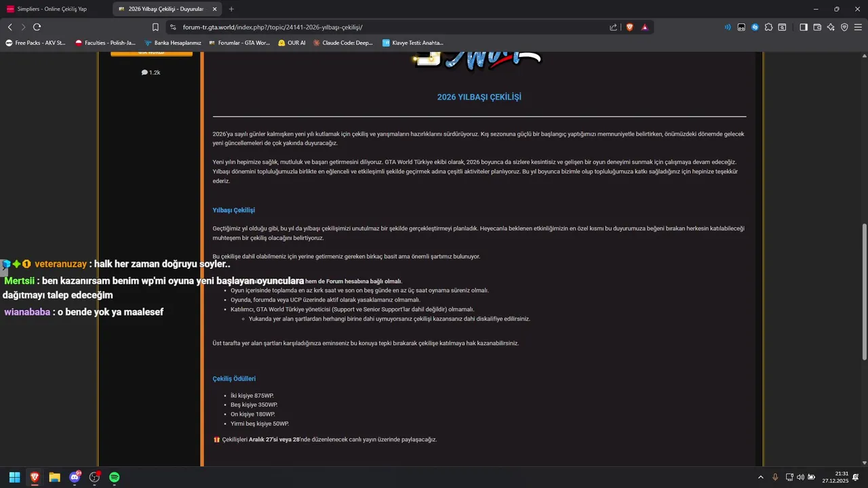Open Brave Shields lion icon

point(629,27)
